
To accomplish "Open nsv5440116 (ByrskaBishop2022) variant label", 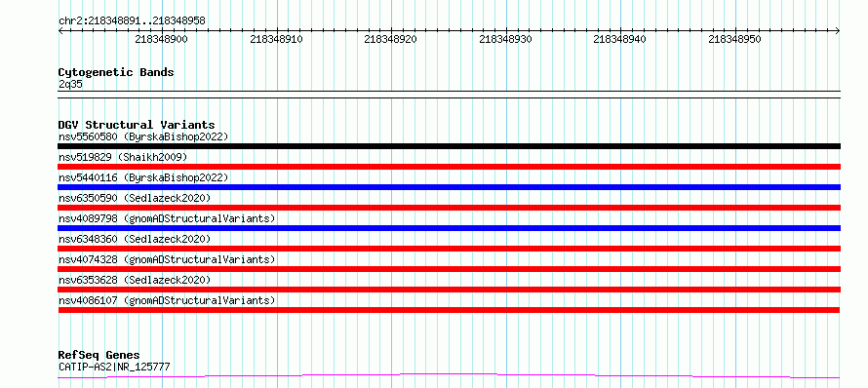I will point(143,177).
